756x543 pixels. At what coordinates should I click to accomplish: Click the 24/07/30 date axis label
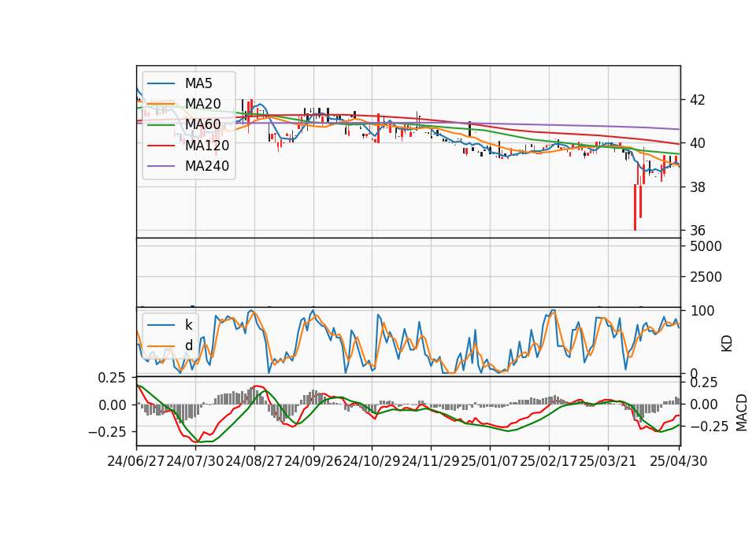coord(195,462)
